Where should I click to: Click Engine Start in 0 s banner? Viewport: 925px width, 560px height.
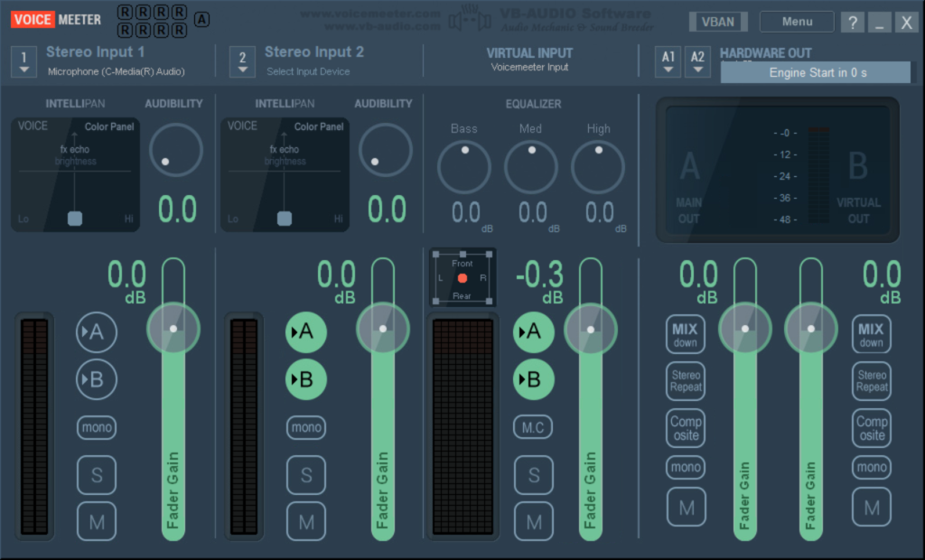(x=816, y=72)
